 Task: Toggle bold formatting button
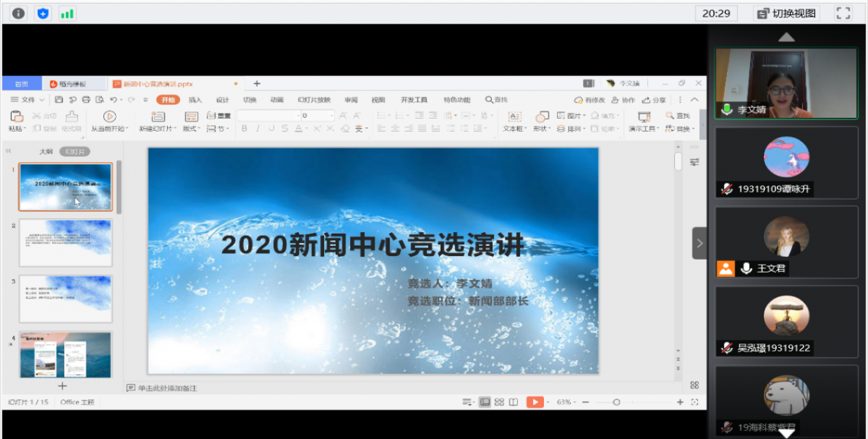tap(244, 129)
